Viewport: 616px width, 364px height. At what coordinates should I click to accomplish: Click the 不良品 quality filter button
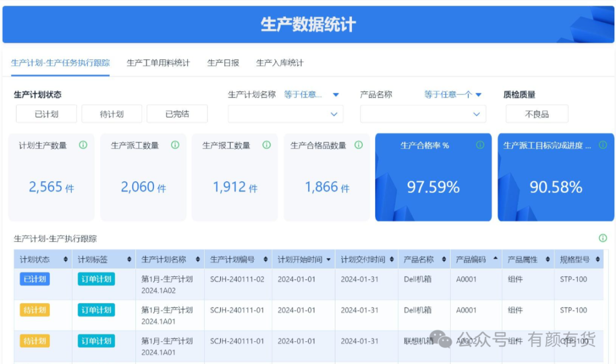point(537,114)
